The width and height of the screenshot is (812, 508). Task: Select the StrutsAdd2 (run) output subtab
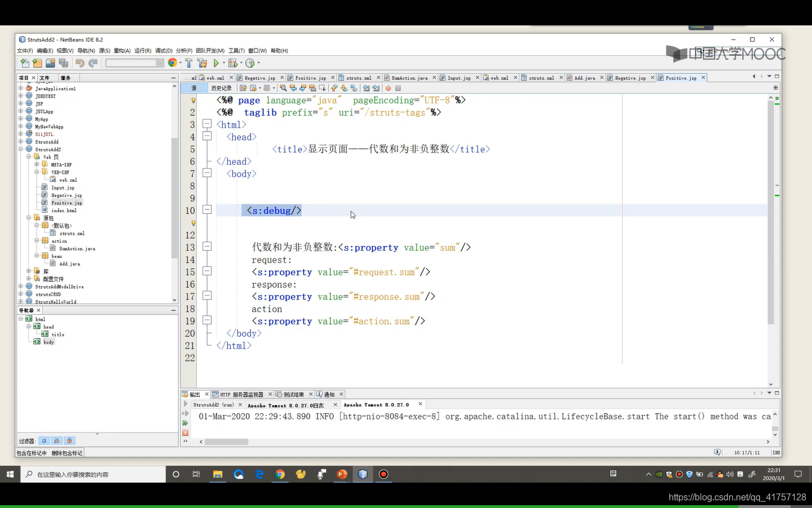coord(213,405)
